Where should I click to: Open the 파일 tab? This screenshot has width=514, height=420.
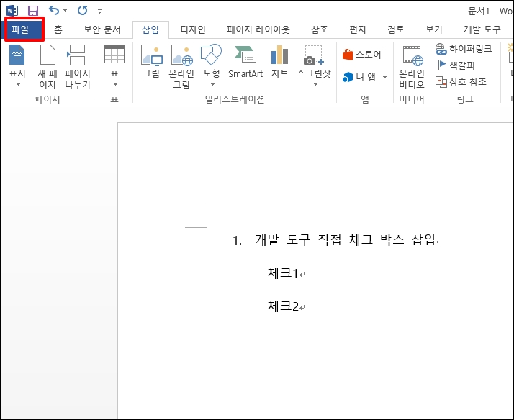click(20, 29)
